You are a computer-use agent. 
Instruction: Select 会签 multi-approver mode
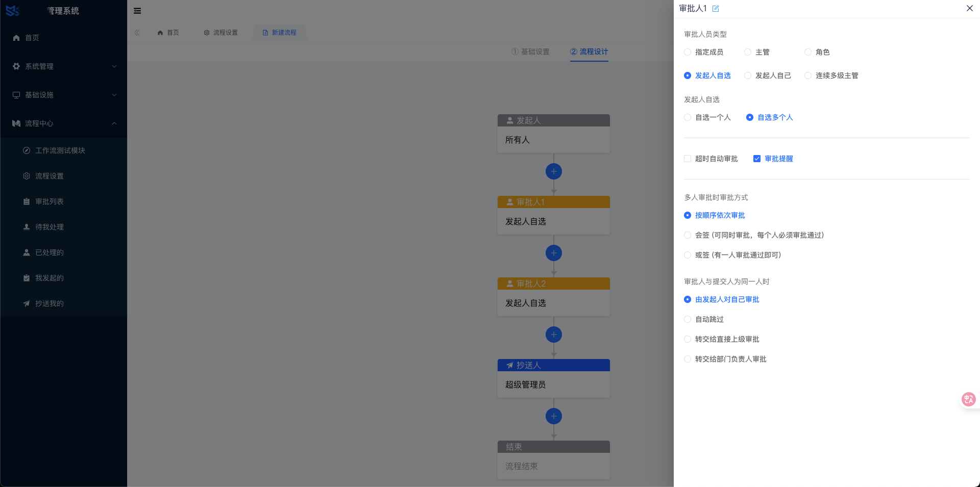tap(688, 235)
